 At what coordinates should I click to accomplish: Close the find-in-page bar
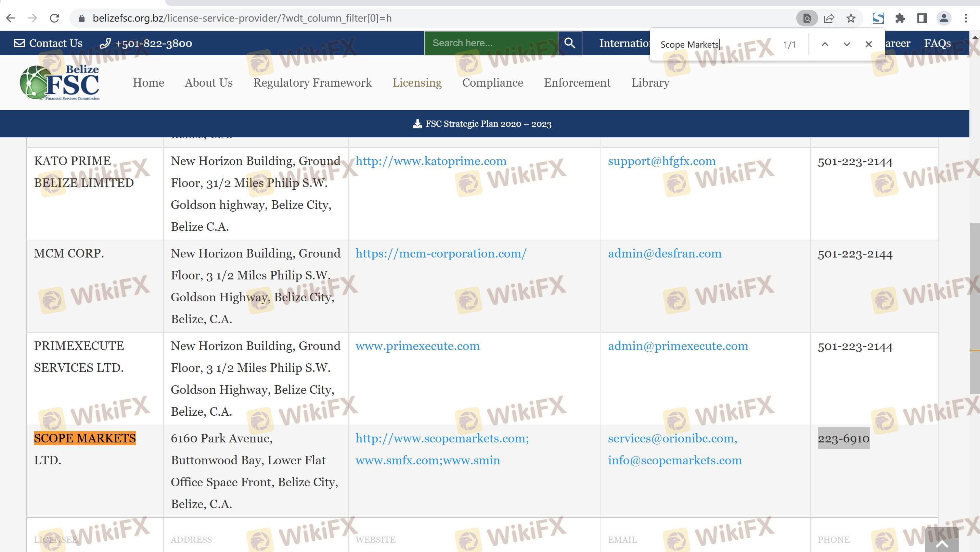click(x=868, y=44)
